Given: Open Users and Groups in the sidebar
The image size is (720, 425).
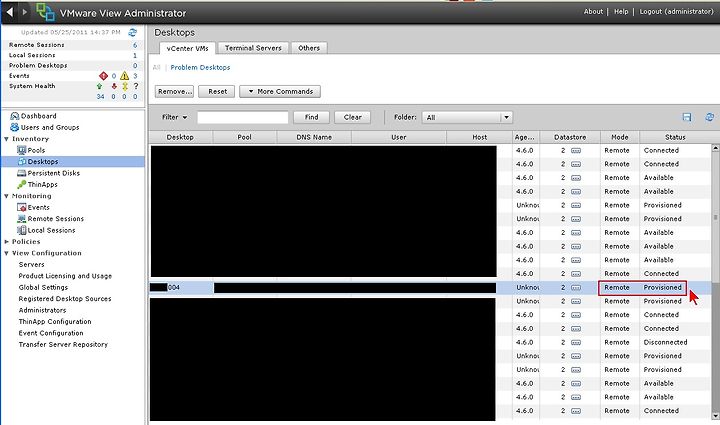Looking at the screenshot, I should tap(45, 127).
